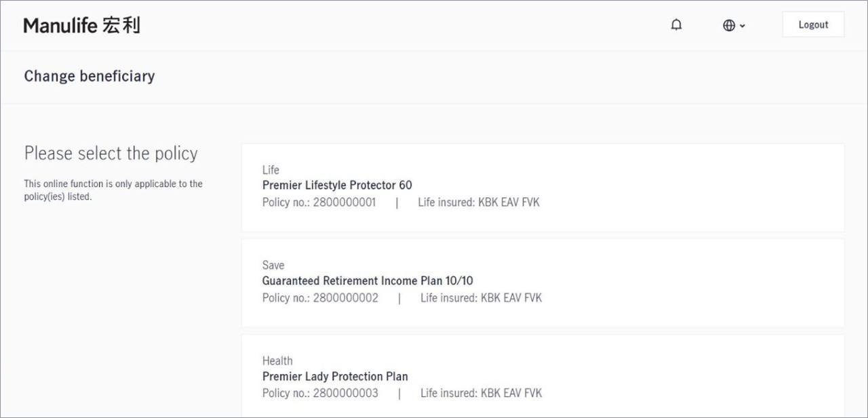Viewport: 868px width, 418px height.
Task: Click the Life category label
Action: point(271,170)
